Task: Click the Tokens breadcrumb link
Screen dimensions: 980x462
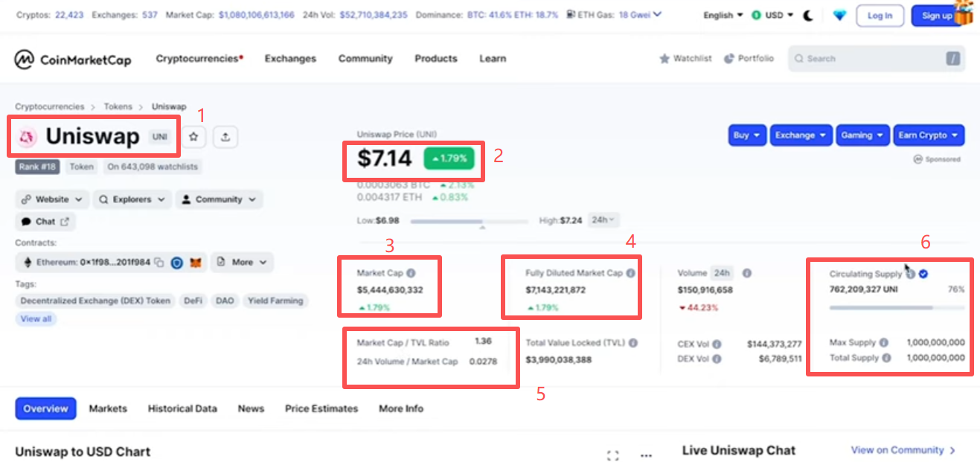Action: (x=118, y=107)
